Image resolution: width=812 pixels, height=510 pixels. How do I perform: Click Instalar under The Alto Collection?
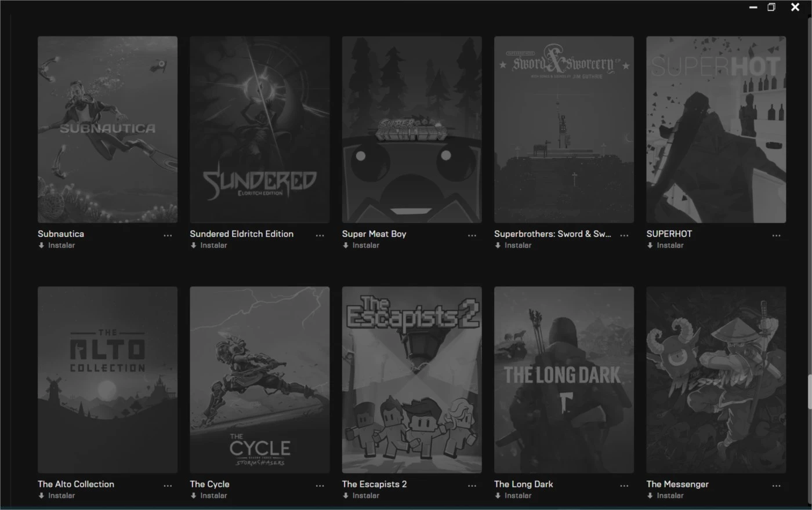point(56,496)
